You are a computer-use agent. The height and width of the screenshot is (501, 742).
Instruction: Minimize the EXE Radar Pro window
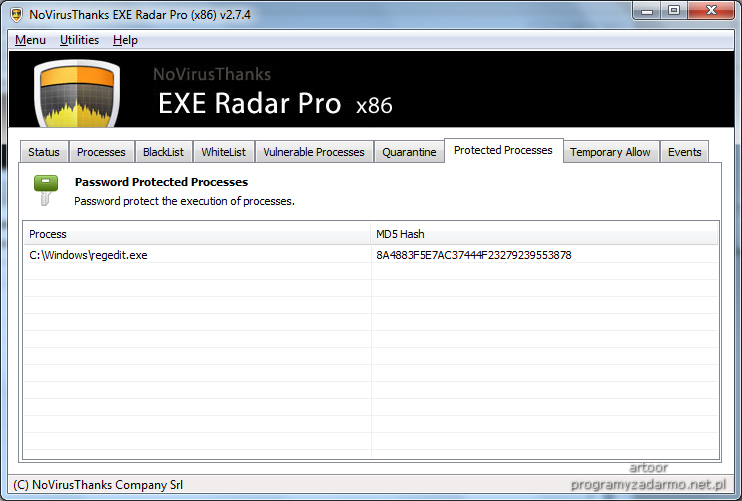click(647, 10)
